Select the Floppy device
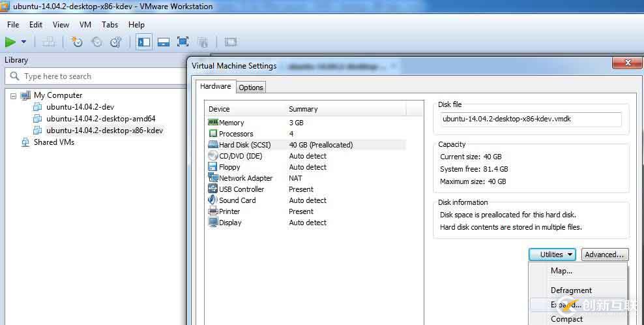 coord(306,167)
